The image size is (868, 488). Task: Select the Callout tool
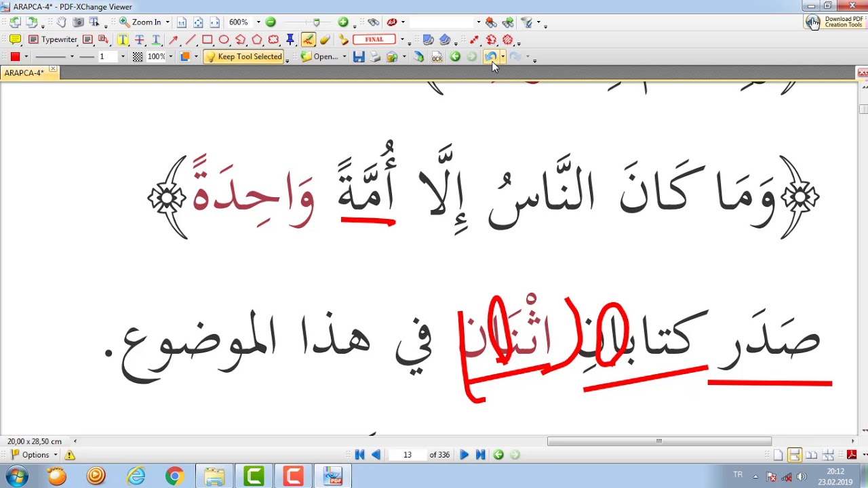pos(103,40)
